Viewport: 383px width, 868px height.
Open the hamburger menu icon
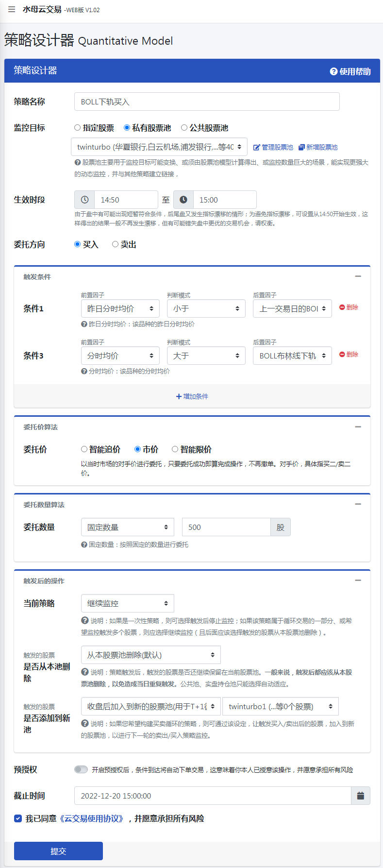tap(12, 9)
